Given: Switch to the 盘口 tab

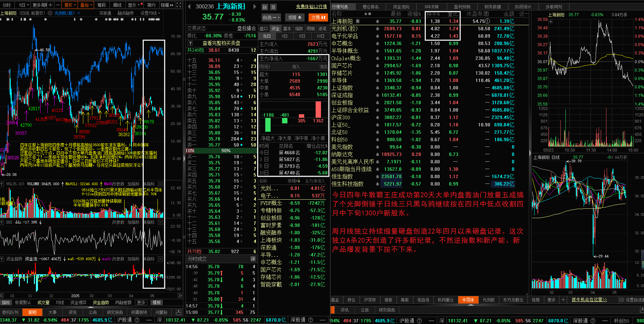Looking at the screenshot, I should coord(264,29).
